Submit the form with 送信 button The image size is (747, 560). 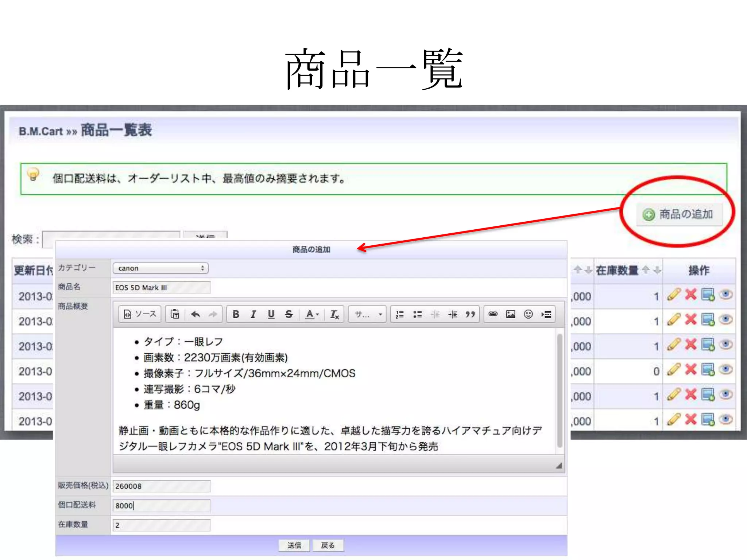tap(294, 545)
